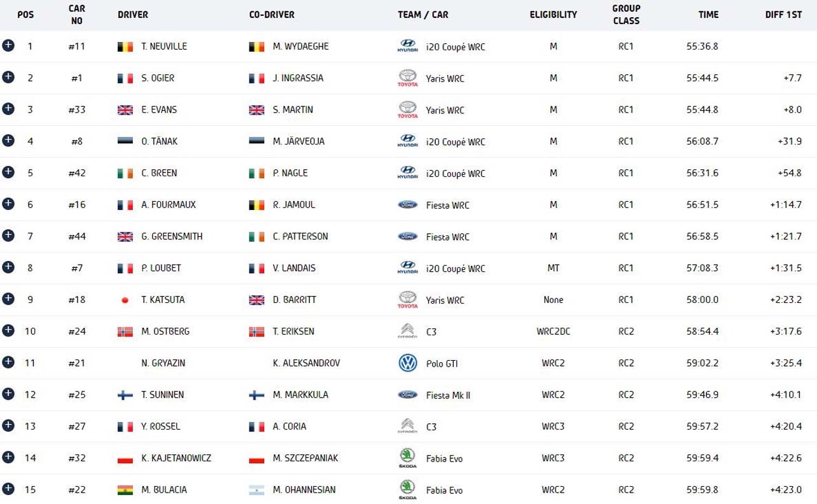Select driver name E. Evans
The width and height of the screenshot is (817, 504).
click(159, 109)
